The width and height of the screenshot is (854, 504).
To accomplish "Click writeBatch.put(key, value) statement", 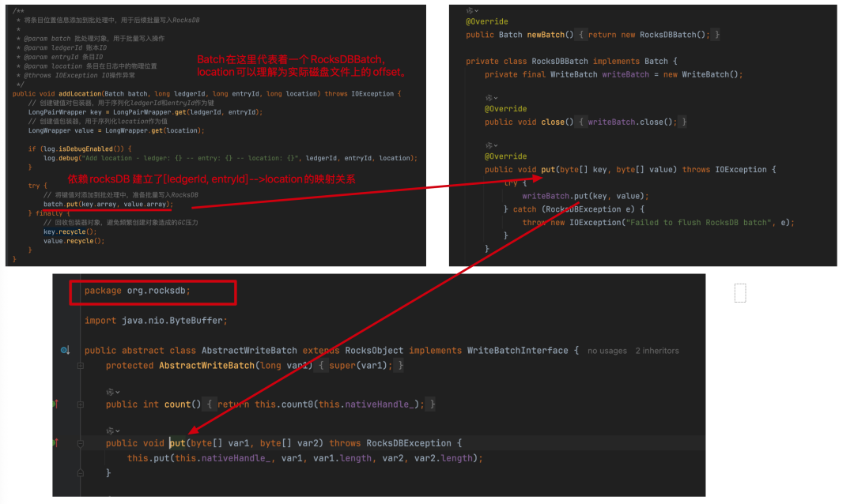I will coord(585,196).
